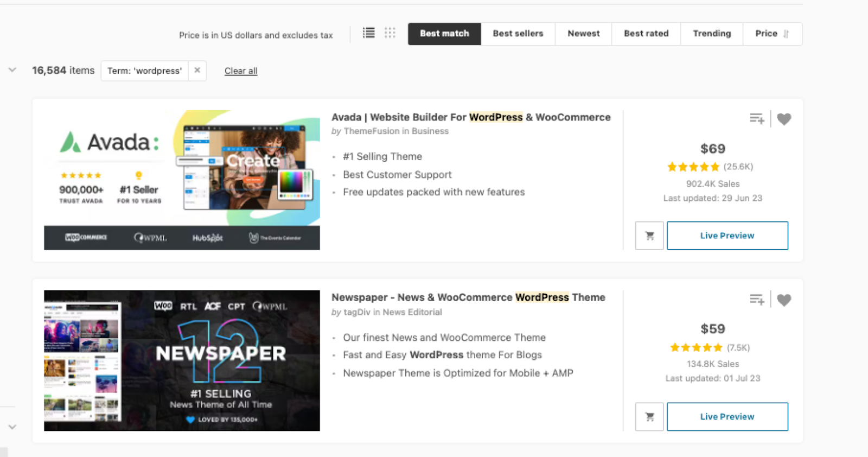Viewport: 868px width, 457px height.
Task: View Avada's 25.6K star ratings
Action: [710, 167]
